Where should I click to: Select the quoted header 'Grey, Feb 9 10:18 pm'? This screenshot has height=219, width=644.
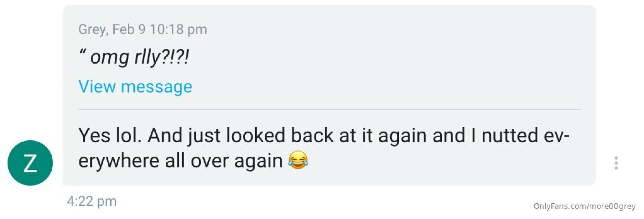coord(143,29)
